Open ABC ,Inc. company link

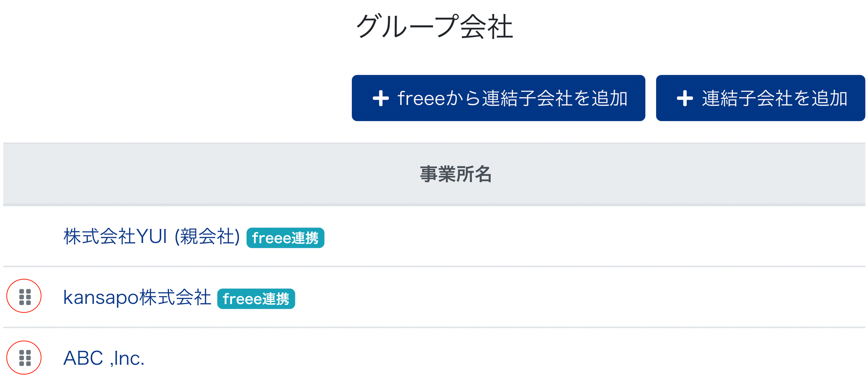pyautogui.click(x=104, y=358)
